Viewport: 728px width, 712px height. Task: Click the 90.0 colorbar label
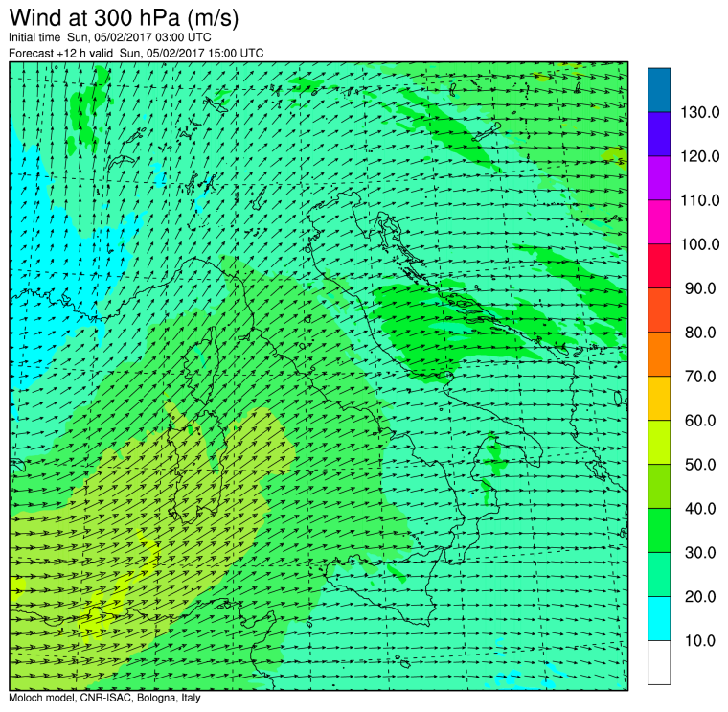[700, 288]
